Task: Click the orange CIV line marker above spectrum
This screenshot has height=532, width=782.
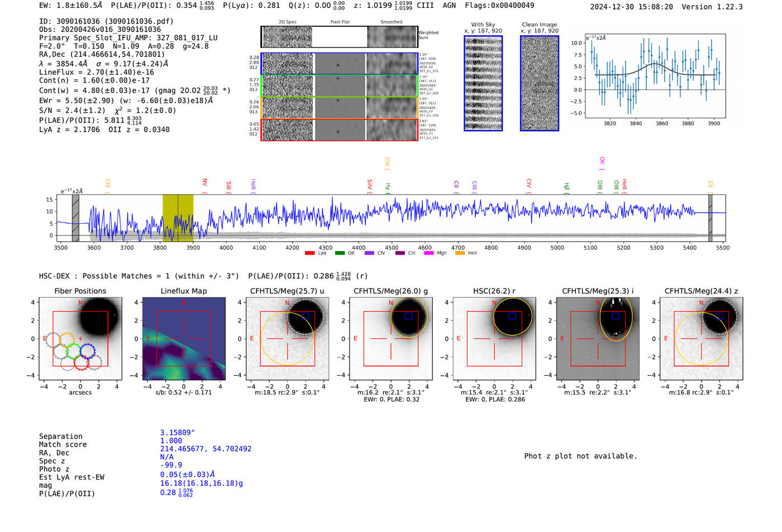Action: (x=108, y=186)
